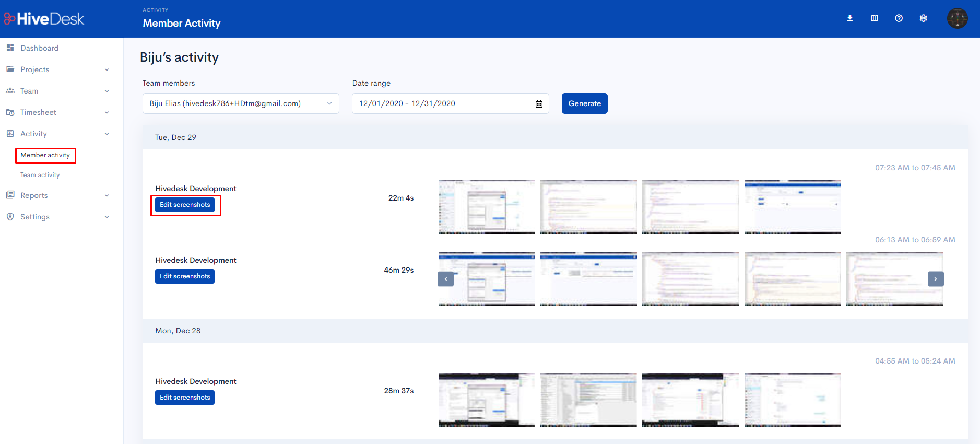980x444 pixels.
Task: Edit screenshots for the 22m 4s session
Action: pyautogui.click(x=185, y=205)
